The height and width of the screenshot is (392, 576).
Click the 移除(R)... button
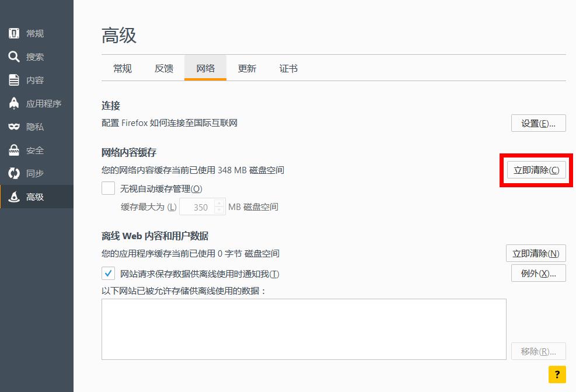pyautogui.click(x=538, y=352)
